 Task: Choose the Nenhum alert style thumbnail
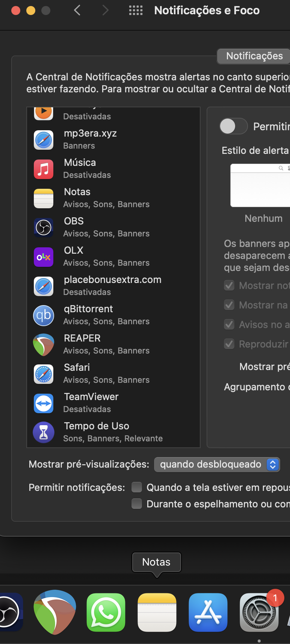click(260, 185)
